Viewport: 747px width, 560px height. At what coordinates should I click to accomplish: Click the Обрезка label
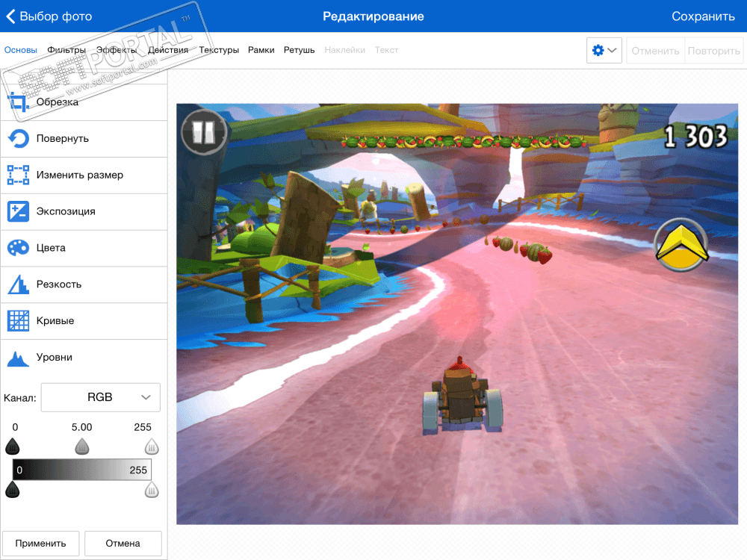tap(58, 102)
